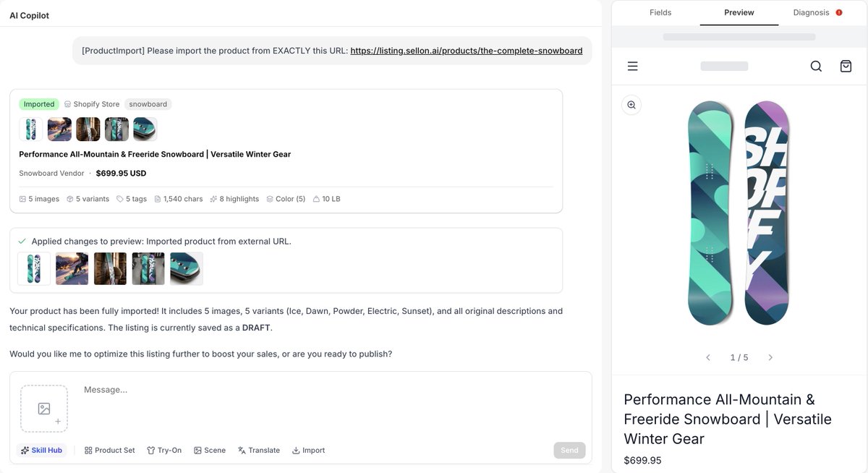Open Skill Hub
Screen dimensions: 868x473
(x=41, y=450)
